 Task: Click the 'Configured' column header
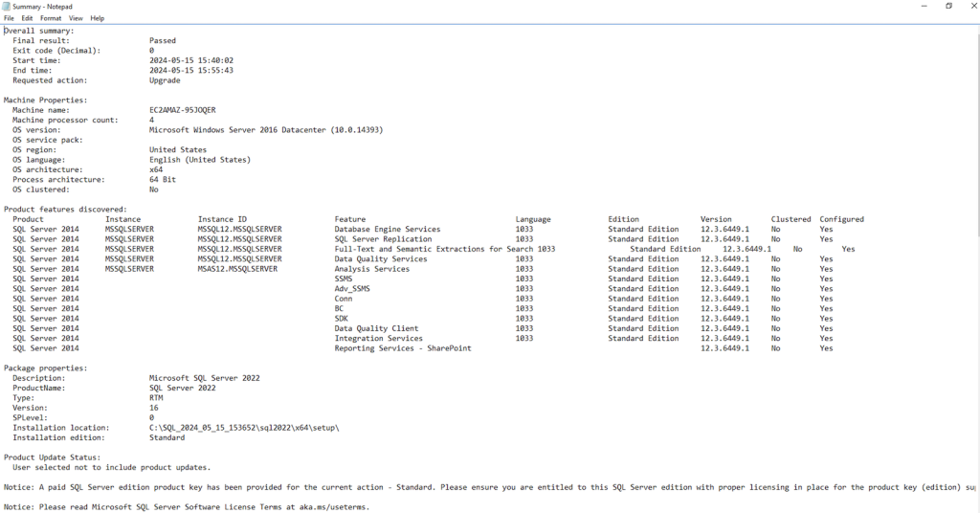pyautogui.click(x=842, y=219)
